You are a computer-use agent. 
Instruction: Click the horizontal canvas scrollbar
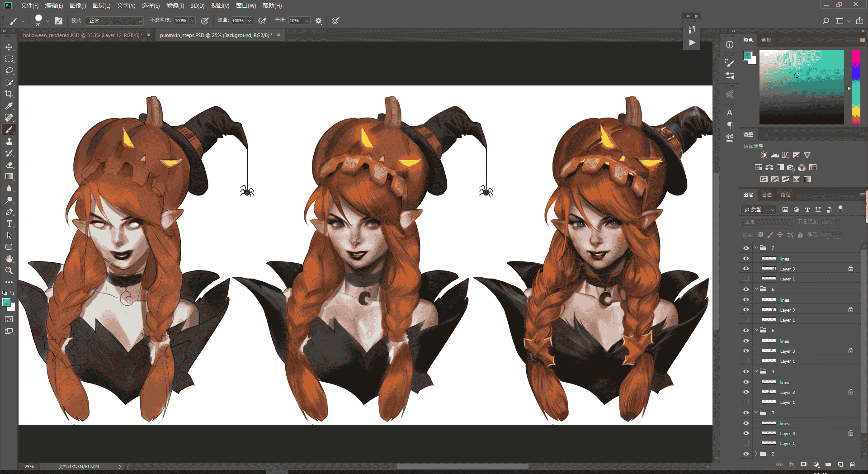(462, 466)
